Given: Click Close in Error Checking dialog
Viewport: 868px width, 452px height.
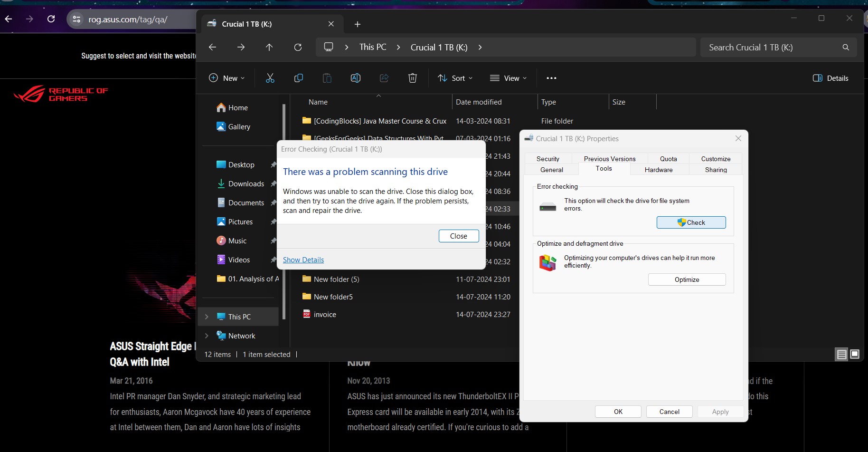Looking at the screenshot, I should [458, 236].
